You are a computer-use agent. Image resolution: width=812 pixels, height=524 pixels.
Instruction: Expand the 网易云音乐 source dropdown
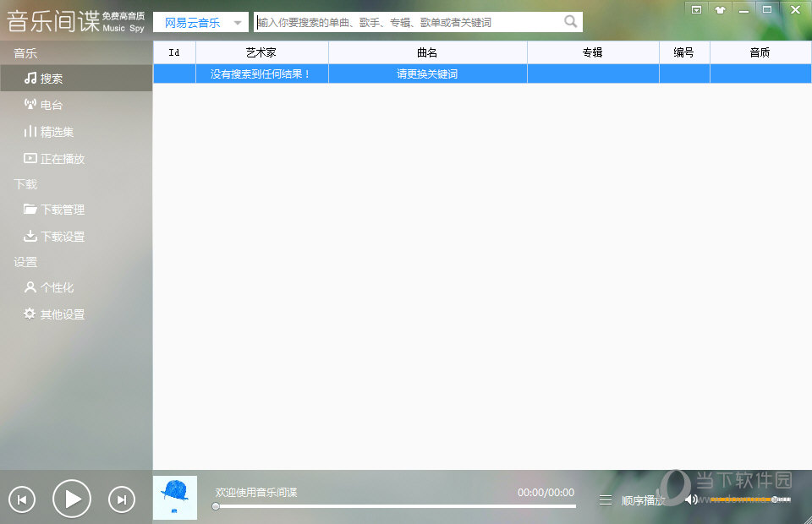(201, 22)
